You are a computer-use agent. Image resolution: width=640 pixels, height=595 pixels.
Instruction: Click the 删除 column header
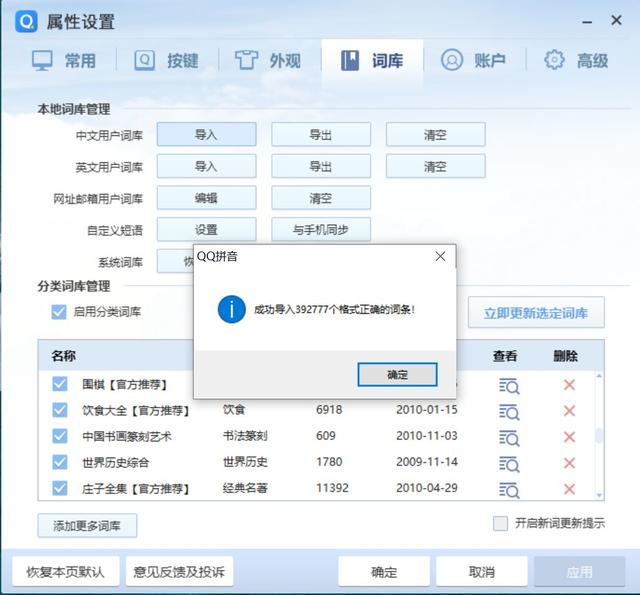coord(565,356)
